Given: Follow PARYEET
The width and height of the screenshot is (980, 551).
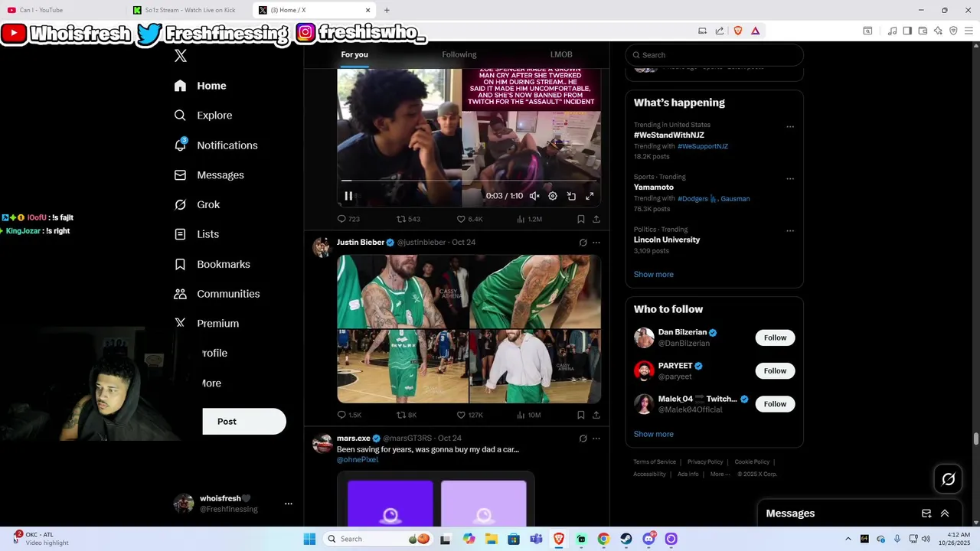Looking at the screenshot, I should tap(775, 370).
